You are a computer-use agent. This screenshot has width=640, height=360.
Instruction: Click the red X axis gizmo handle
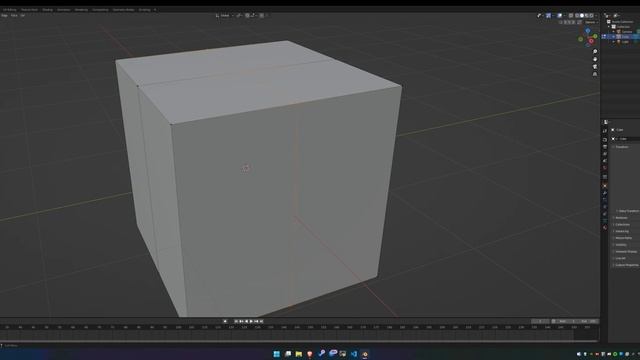[x=591, y=40]
